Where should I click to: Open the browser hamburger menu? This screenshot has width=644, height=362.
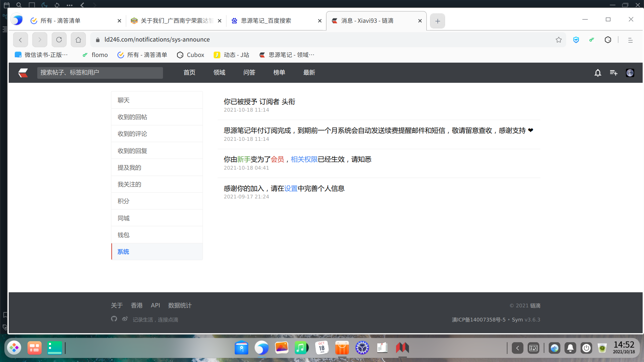point(630,40)
